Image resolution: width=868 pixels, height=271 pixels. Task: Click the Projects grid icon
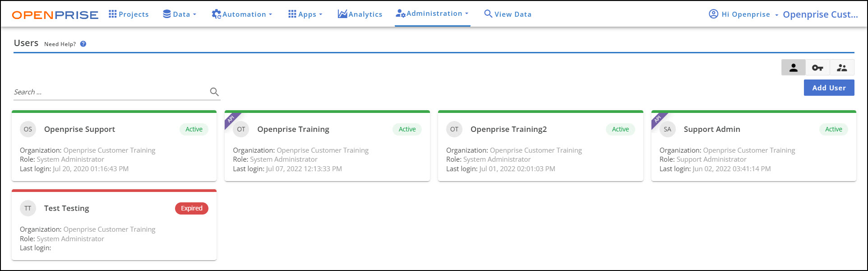pos(113,14)
